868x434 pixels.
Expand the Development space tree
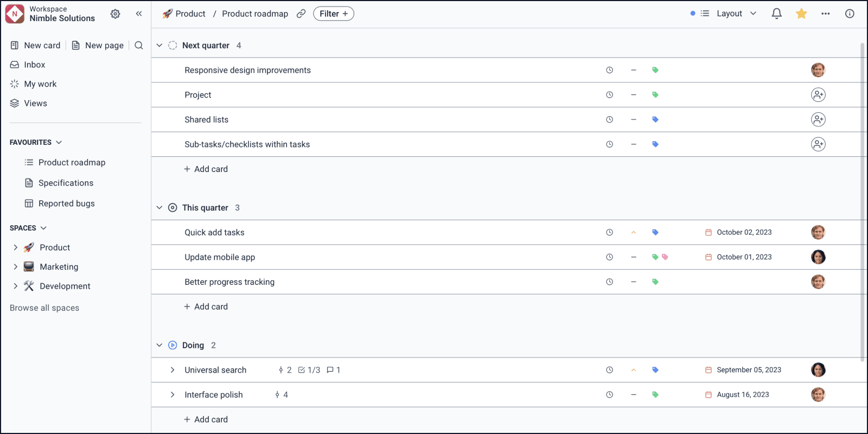coord(15,286)
